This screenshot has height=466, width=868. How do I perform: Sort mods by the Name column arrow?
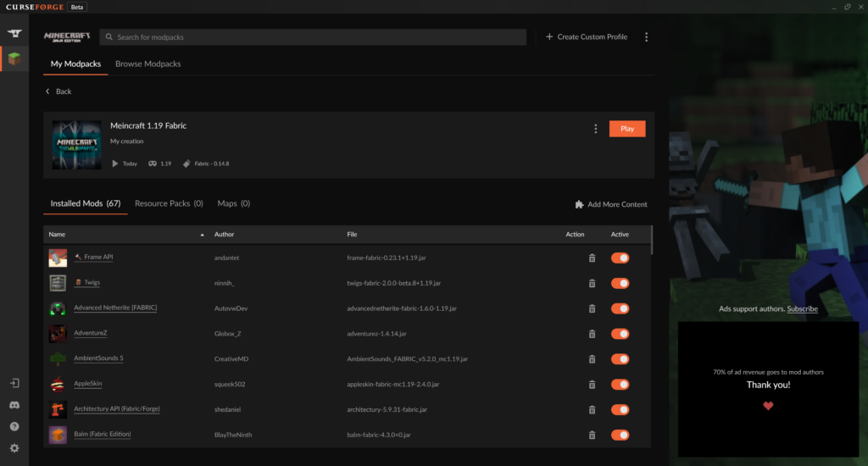coord(202,235)
